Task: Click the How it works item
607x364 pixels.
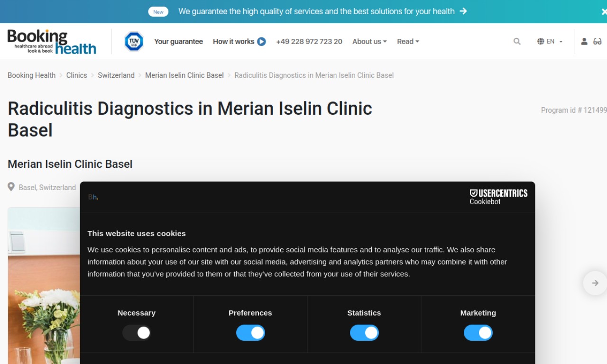Action: (233, 42)
